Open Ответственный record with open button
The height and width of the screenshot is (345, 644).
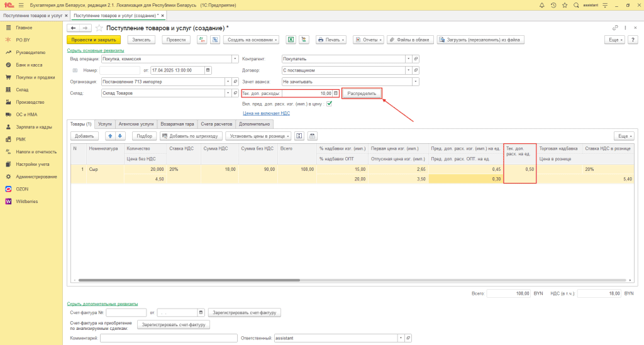tap(408, 338)
